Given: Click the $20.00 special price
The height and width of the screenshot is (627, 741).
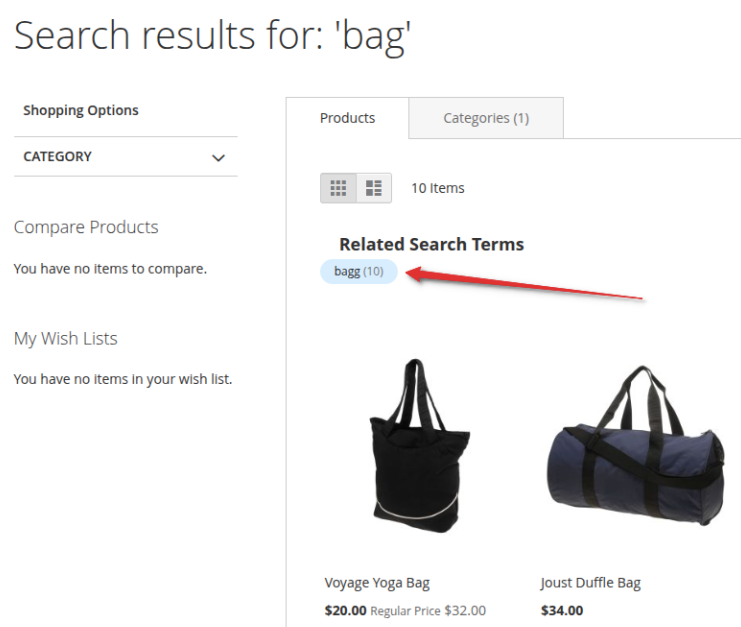Looking at the screenshot, I should [345, 610].
